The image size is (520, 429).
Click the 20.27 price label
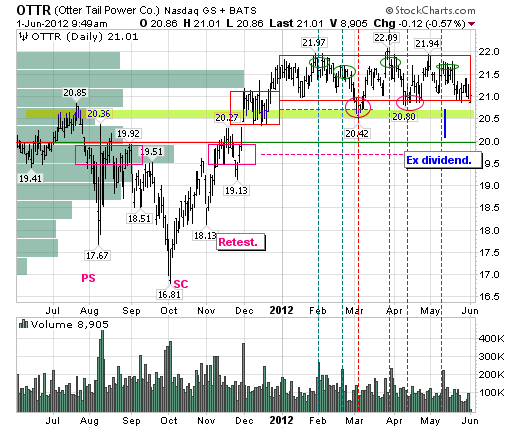(x=227, y=118)
